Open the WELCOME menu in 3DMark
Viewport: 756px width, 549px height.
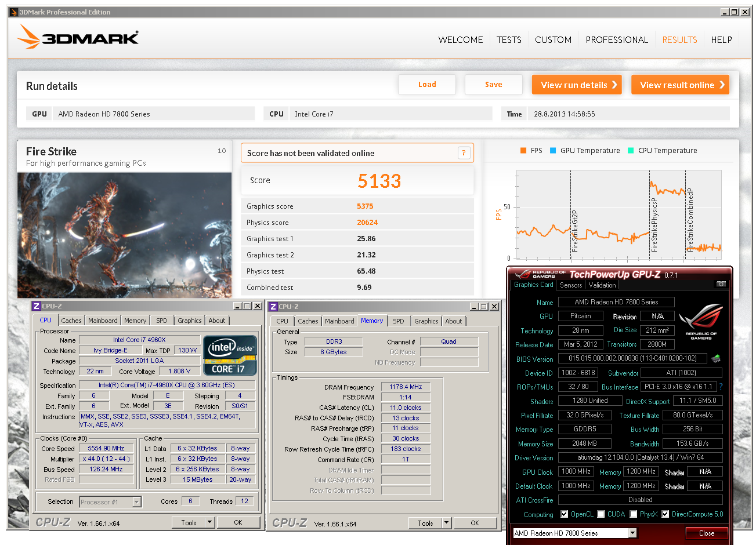click(461, 39)
